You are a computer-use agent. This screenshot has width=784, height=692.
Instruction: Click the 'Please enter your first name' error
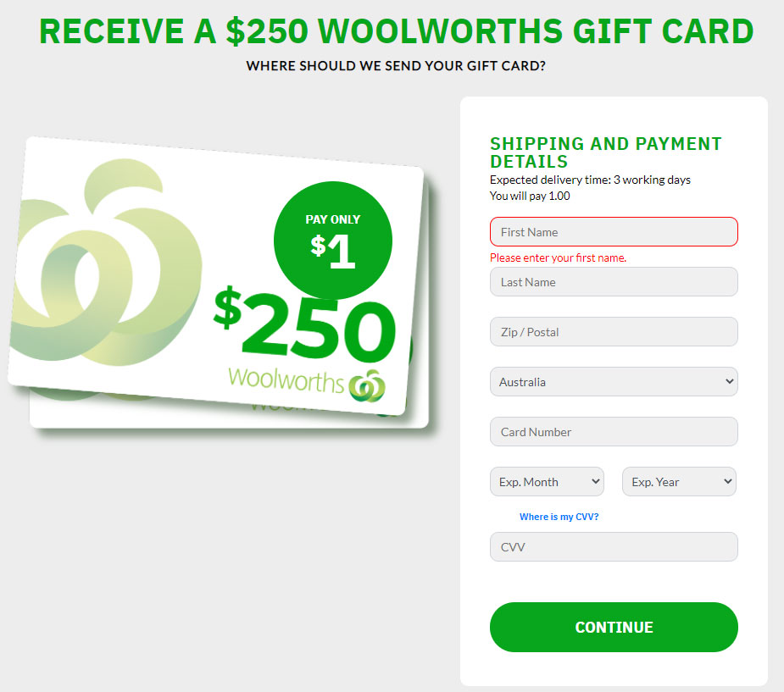pyautogui.click(x=558, y=257)
